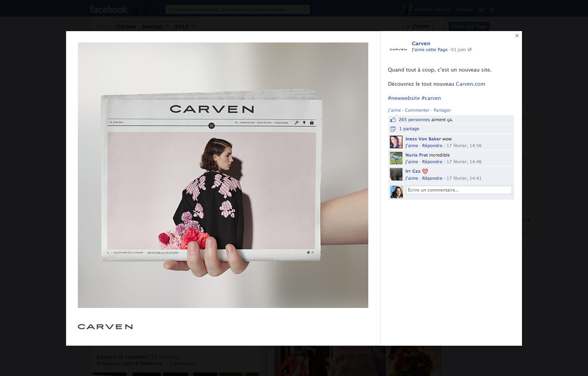Open friend requests from the top bar
This screenshot has width=588, height=376.
coord(136,9)
